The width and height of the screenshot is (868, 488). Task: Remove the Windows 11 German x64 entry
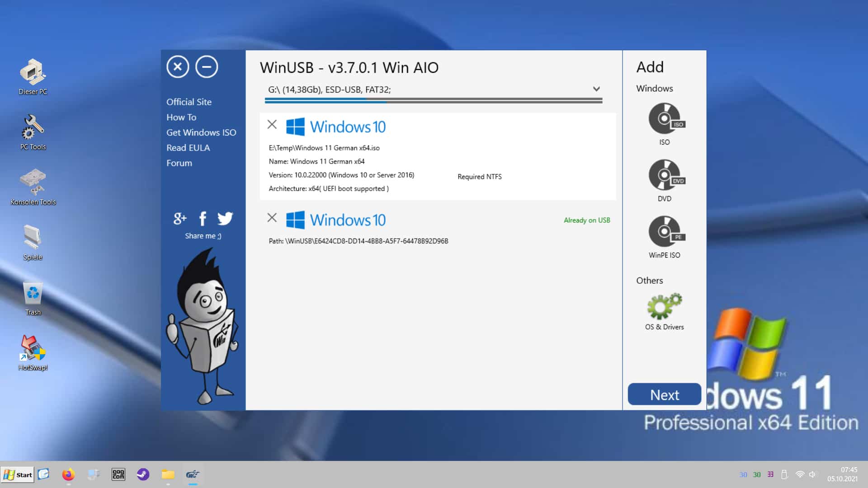272,124
